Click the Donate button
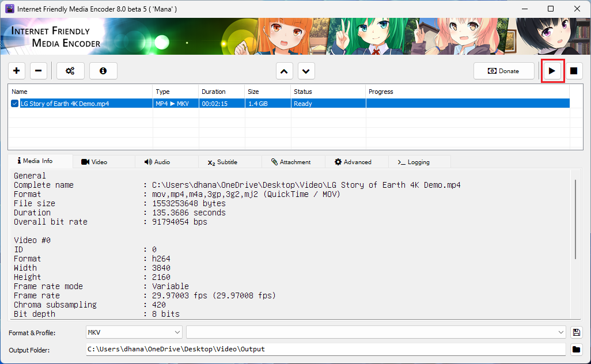The image size is (591, 364). pyautogui.click(x=503, y=71)
